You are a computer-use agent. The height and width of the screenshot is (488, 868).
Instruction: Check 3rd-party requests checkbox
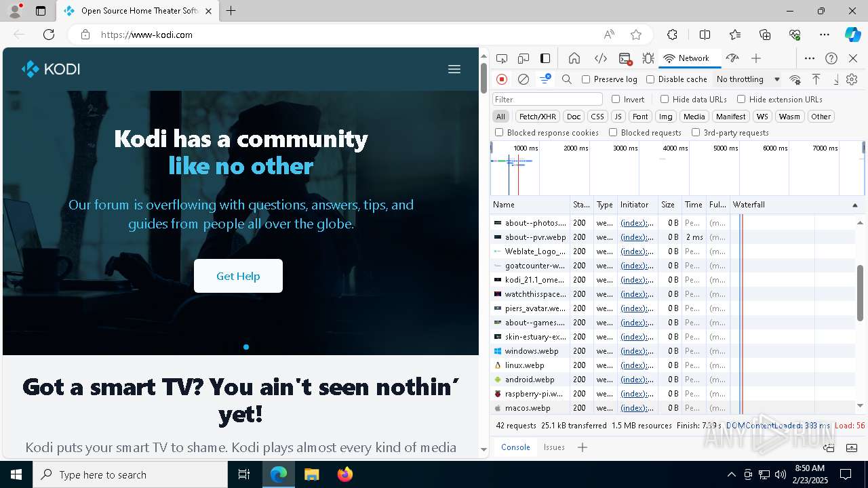coord(696,133)
